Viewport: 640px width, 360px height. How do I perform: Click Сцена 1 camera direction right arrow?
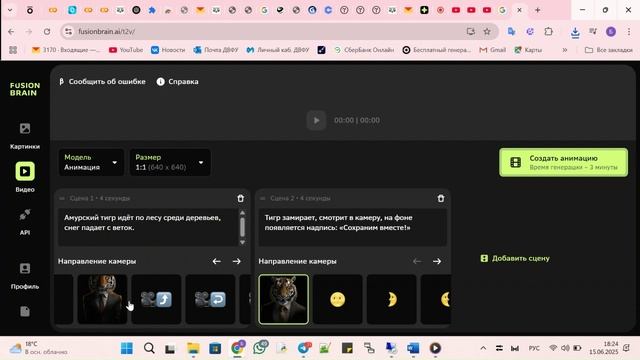(x=237, y=261)
